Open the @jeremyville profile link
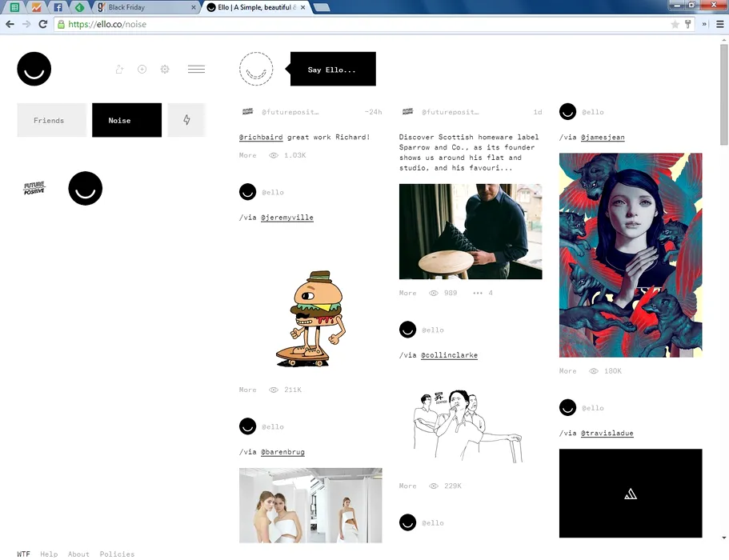The image size is (729, 560). coord(286,218)
